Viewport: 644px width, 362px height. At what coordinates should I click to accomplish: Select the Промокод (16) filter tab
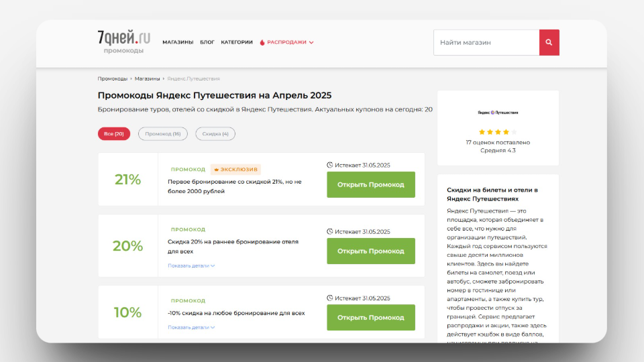(162, 134)
